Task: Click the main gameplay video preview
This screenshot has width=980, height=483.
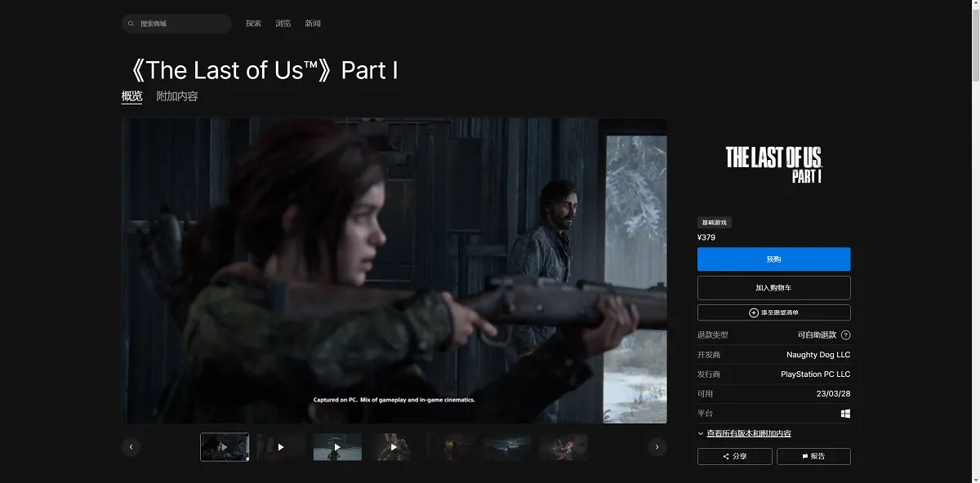Action: (x=394, y=271)
